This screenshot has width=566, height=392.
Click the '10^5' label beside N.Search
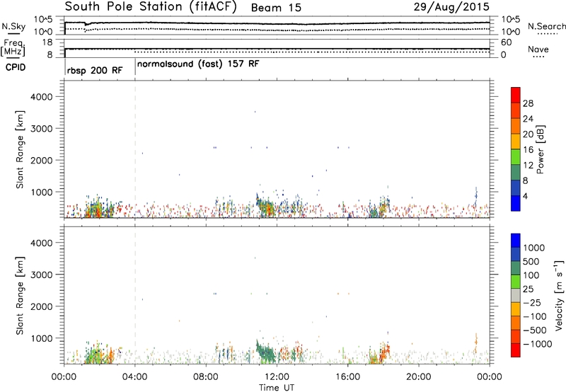point(511,20)
